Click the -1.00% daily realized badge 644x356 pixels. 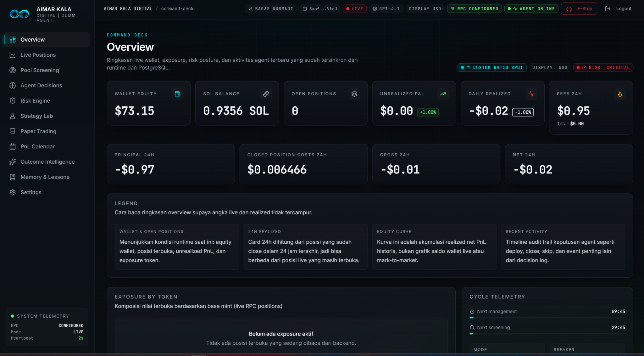(x=523, y=112)
